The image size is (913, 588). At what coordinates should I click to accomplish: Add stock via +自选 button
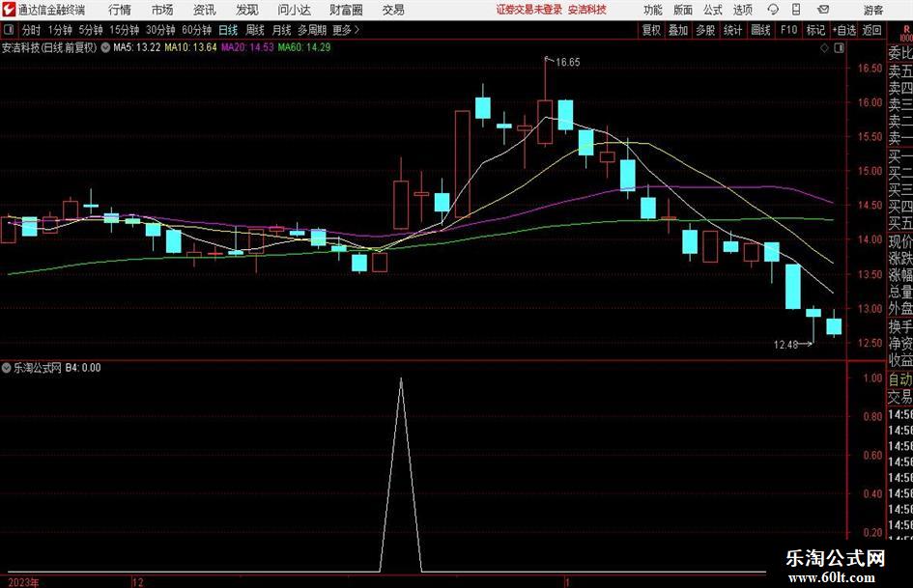point(844,30)
